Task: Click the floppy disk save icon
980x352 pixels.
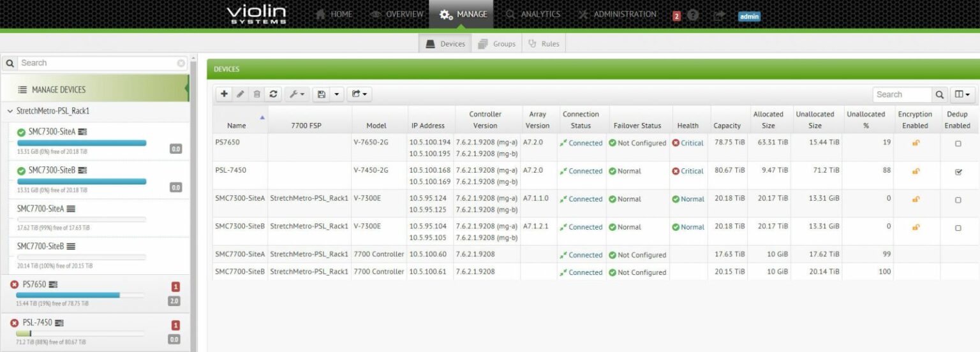Action: (x=322, y=94)
